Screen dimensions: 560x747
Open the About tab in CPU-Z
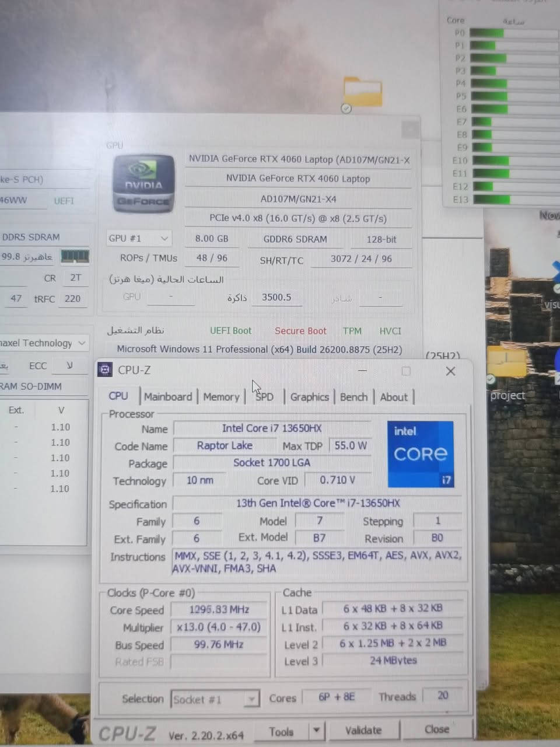394,397
